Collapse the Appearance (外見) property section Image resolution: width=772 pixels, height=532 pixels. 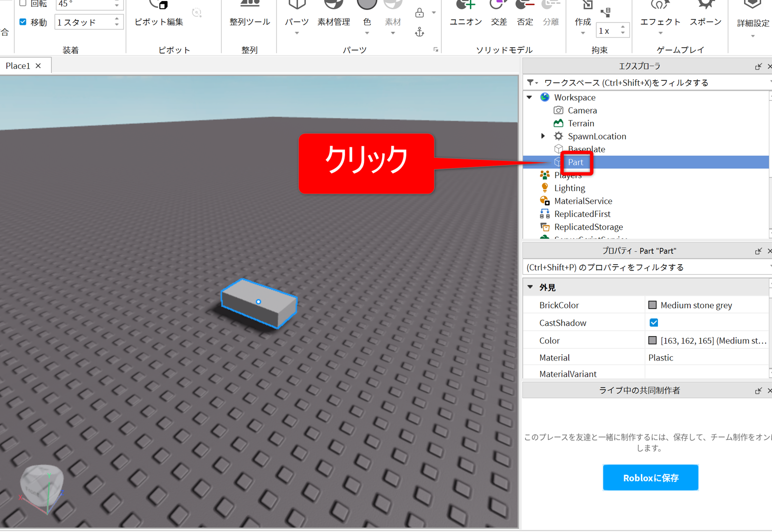[530, 288]
